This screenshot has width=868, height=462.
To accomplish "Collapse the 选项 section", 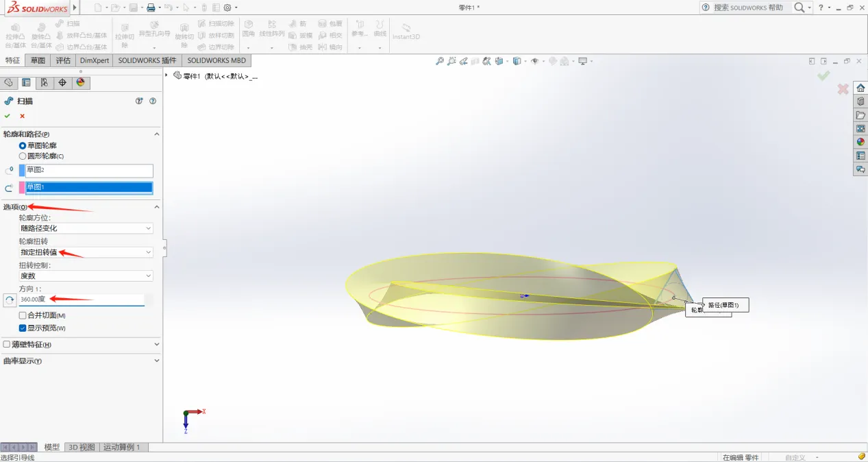I will coord(156,207).
